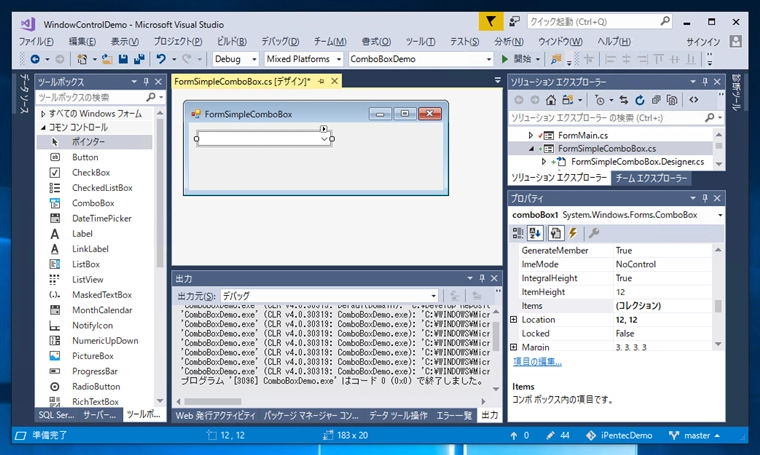This screenshot has height=455, width=760.
Task: Toggle auto-hide pin on the 出力 panel
Action: pyautogui.click(x=482, y=278)
